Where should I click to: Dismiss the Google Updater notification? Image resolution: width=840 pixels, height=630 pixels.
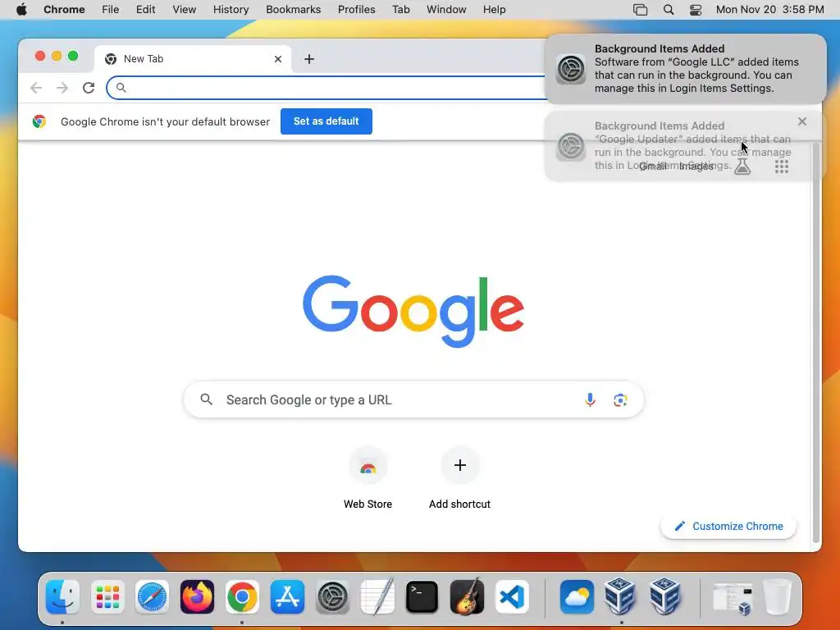[x=802, y=121]
